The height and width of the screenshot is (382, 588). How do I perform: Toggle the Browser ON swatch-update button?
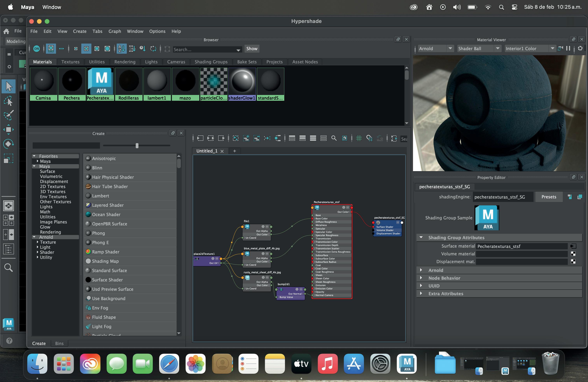(37, 49)
